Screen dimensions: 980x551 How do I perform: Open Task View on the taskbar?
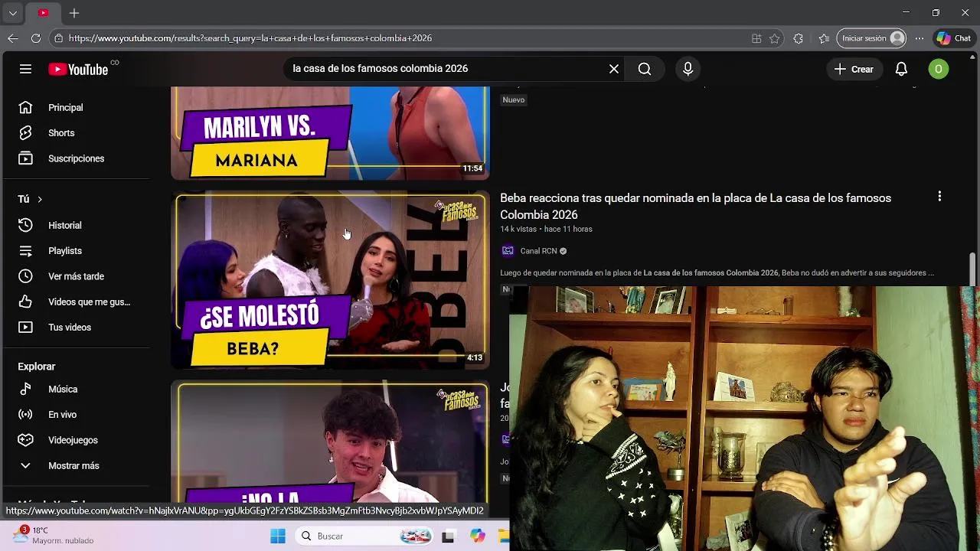[448, 536]
